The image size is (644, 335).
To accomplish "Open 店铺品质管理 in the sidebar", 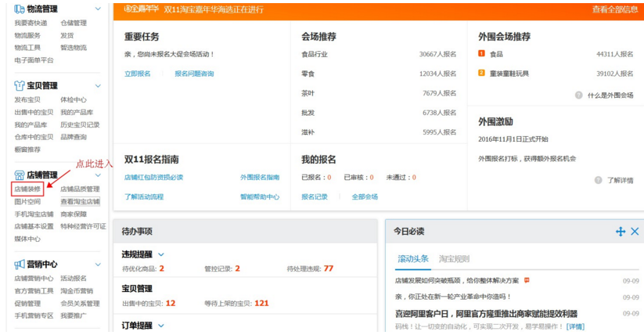I will 80,189.
